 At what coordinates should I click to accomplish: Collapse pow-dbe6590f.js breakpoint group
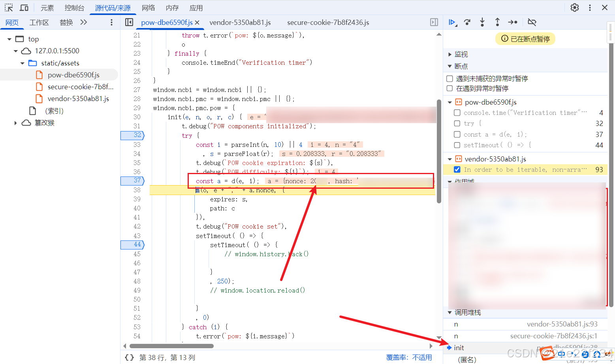coord(449,102)
